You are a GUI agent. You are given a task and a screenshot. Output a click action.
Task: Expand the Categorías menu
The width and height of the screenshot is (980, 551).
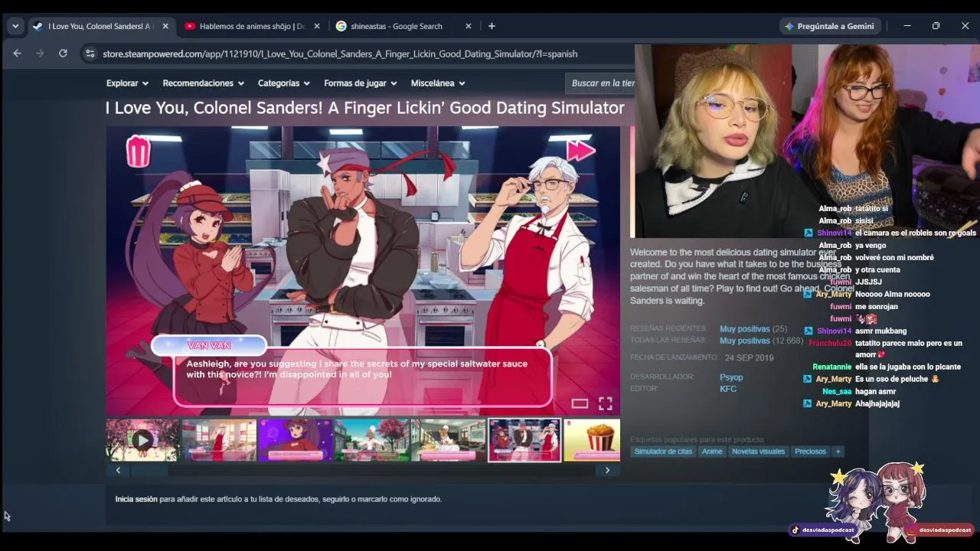pyautogui.click(x=283, y=83)
